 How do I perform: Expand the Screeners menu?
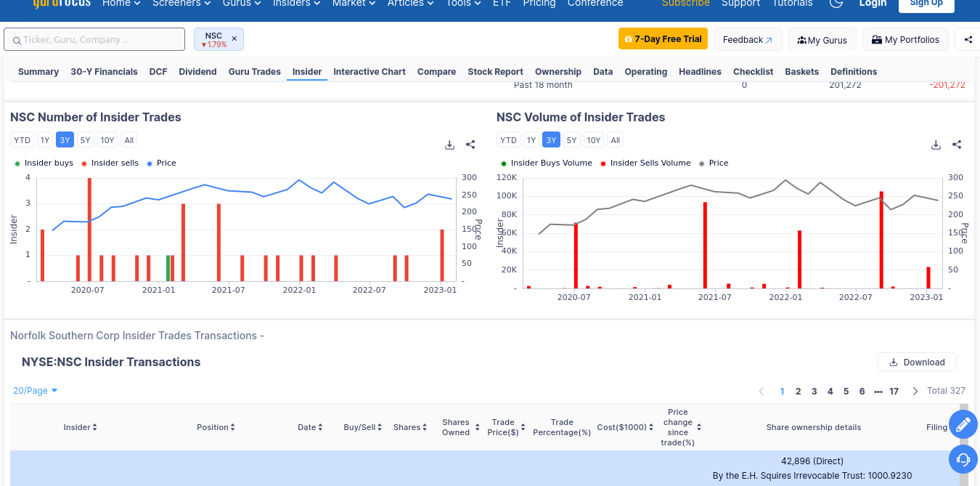click(181, 3)
